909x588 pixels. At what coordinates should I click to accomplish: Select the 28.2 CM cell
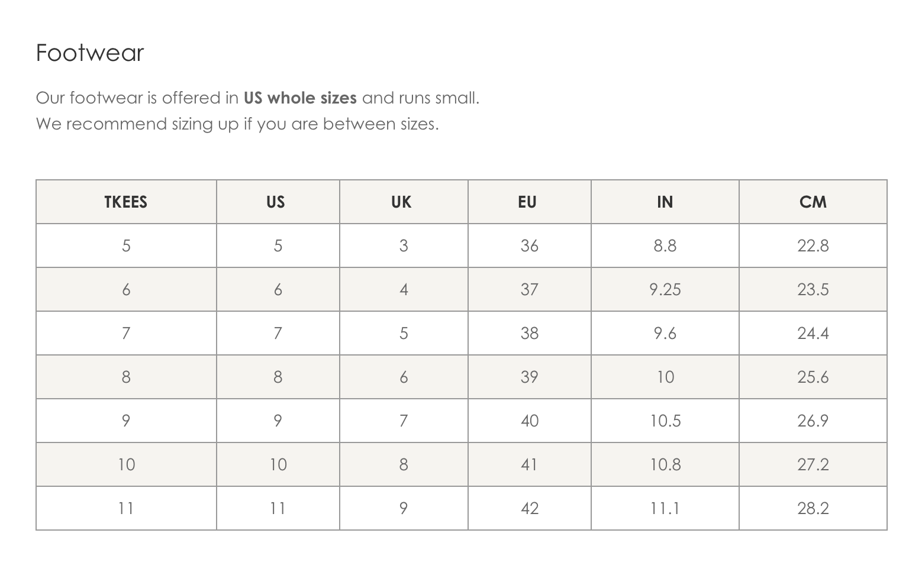coord(813,508)
